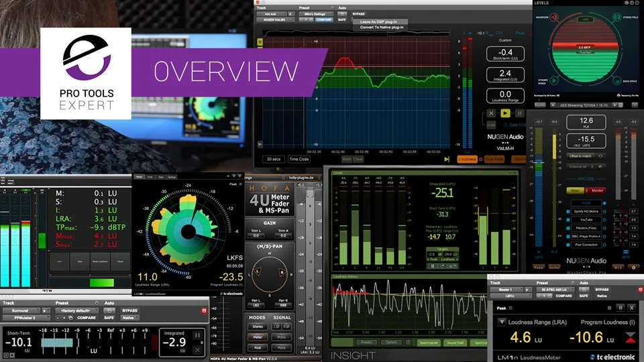Viewport: 644px width, 362px height.
Task: Click the Dynamic Range icon in Levels plugin
Action: [554, 80]
